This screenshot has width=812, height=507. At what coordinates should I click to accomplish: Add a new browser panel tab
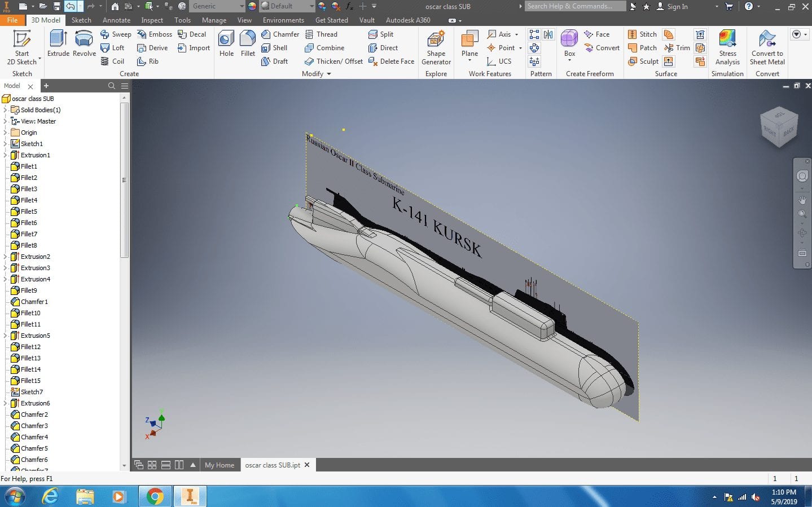[46, 86]
